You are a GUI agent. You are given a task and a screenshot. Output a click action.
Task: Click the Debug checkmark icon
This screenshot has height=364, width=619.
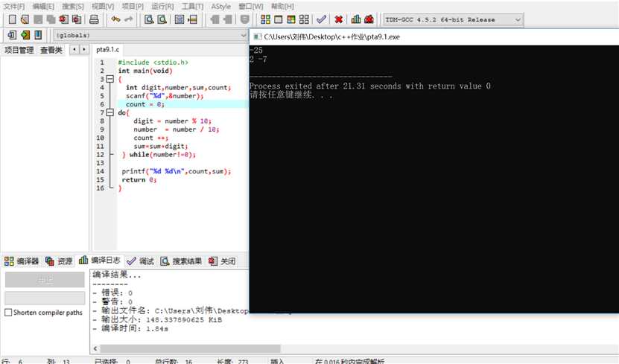point(321,19)
